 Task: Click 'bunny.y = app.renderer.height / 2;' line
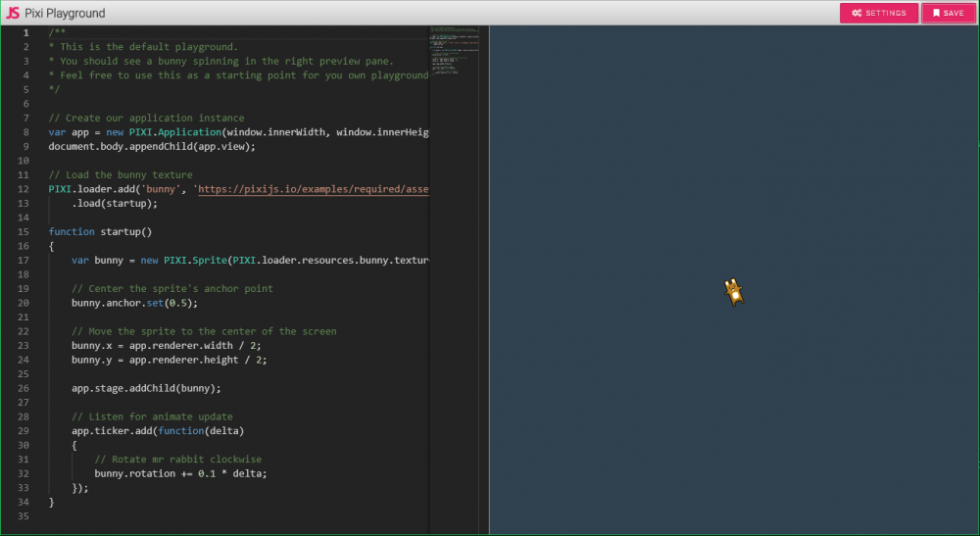(170, 360)
